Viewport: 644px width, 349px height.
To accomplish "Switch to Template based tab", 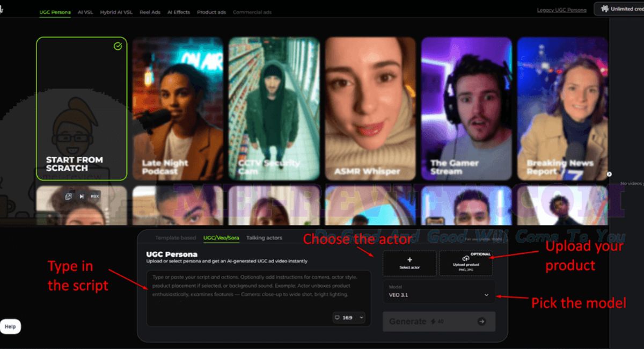I will (175, 238).
